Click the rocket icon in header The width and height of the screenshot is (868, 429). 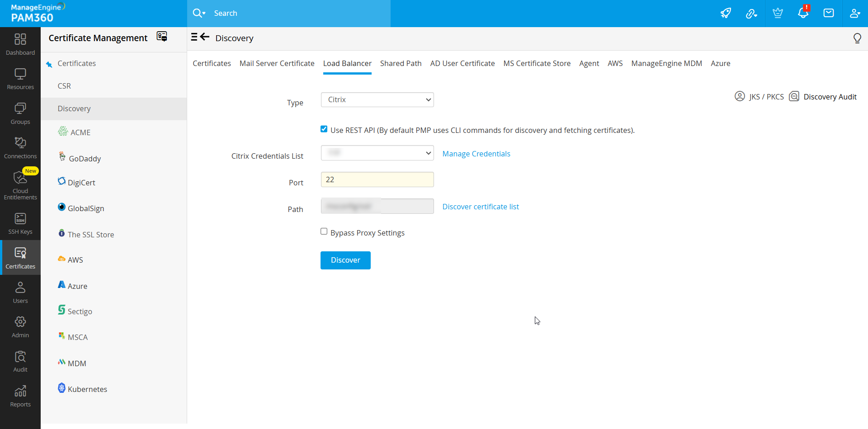(726, 13)
